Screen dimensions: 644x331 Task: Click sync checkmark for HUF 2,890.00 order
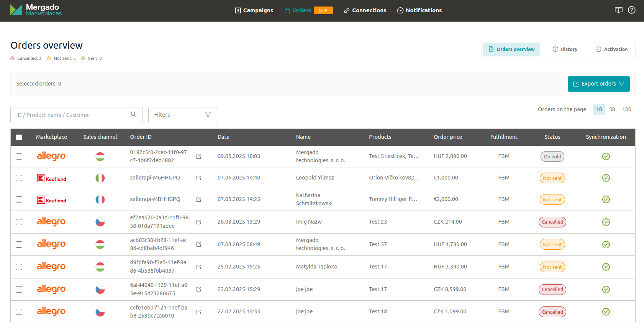point(606,156)
